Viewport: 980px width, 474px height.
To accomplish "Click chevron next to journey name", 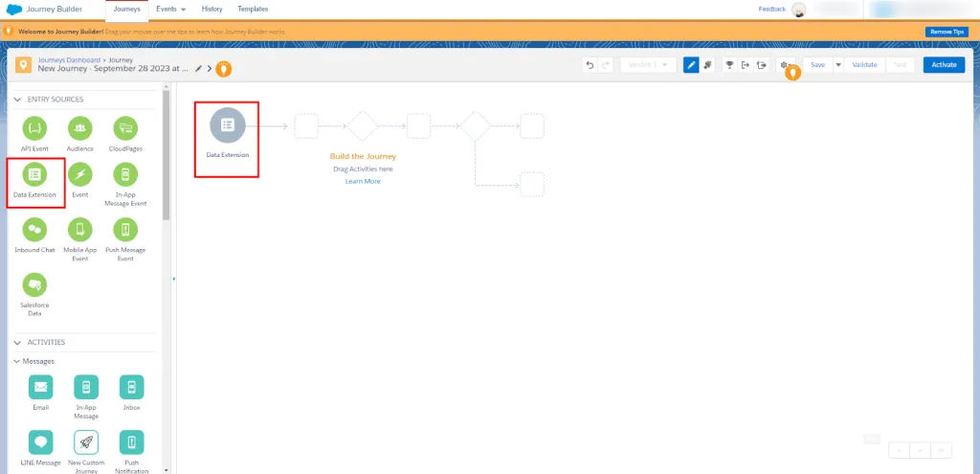I will 210,68.
